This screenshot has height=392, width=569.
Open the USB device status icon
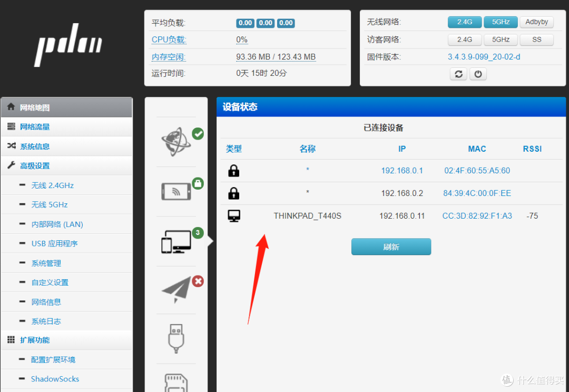point(176,339)
